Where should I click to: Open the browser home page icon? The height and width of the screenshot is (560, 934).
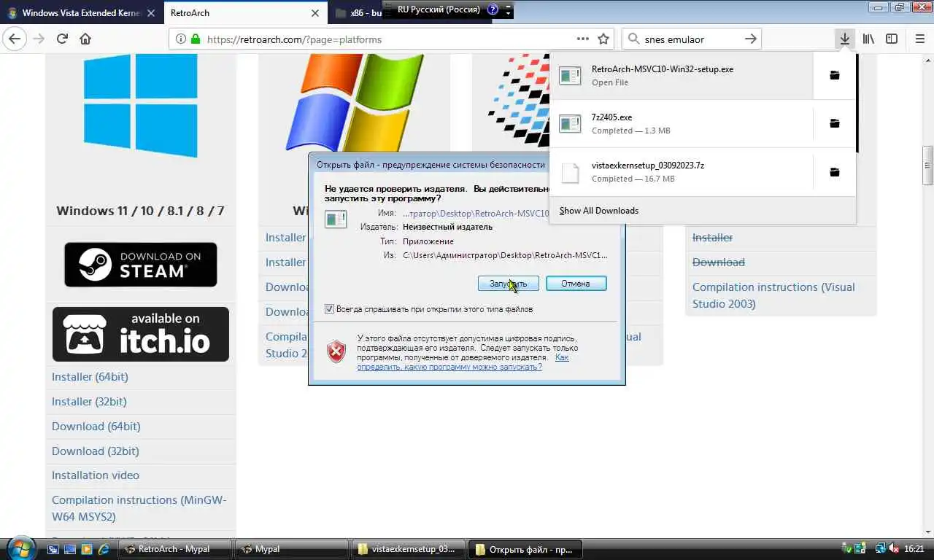[85, 39]
